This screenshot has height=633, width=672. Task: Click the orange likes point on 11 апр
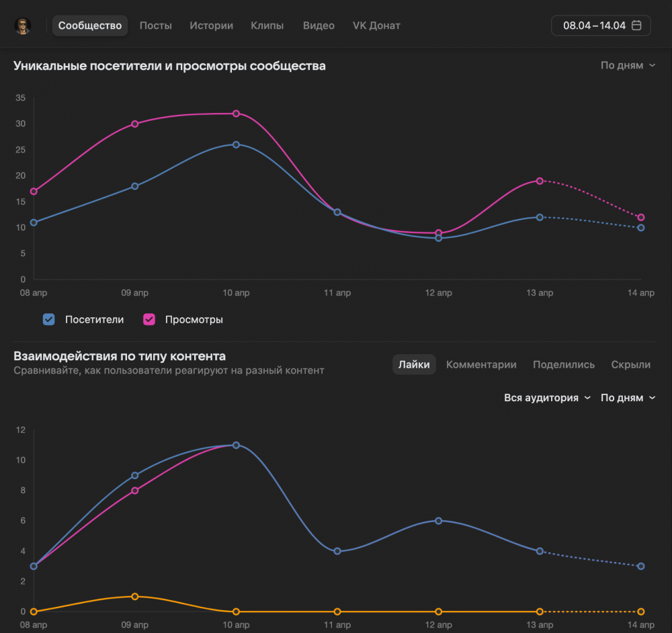(337, 611)
